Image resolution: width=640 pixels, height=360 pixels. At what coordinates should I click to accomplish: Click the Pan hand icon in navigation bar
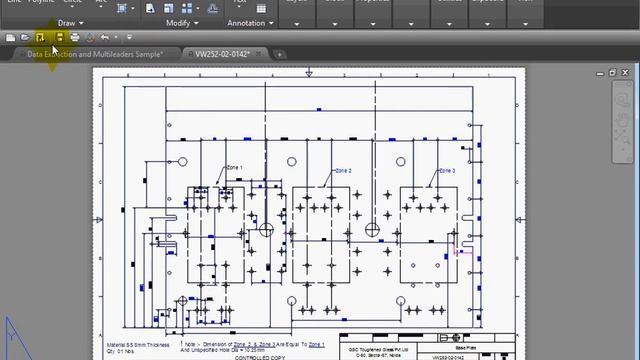point(622,120)
